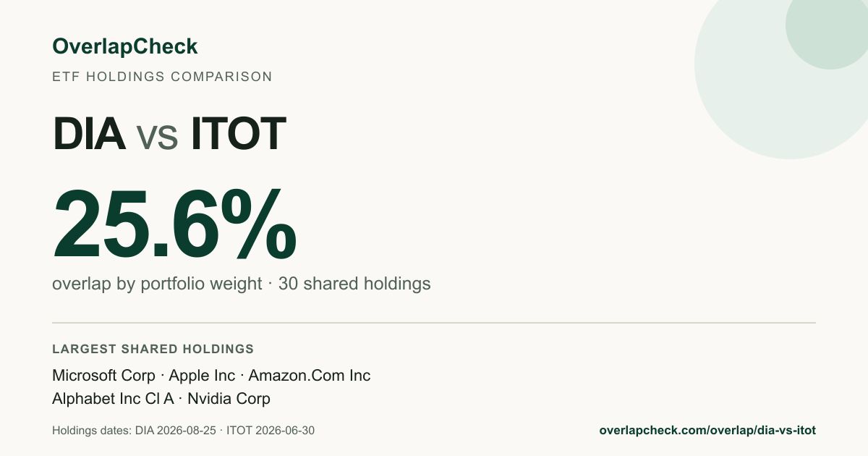Select the ETF HOLDINGS COMPARISON subtitle
Image resolution: width=868 pixels, height=456 pixels.
coord(163,77)
